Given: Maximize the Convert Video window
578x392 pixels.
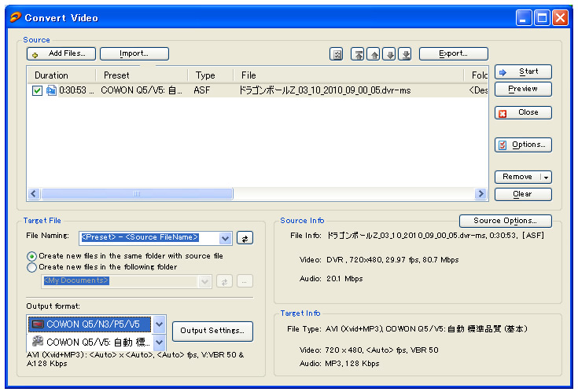Looking at the screenshot, I should point(543,17).
